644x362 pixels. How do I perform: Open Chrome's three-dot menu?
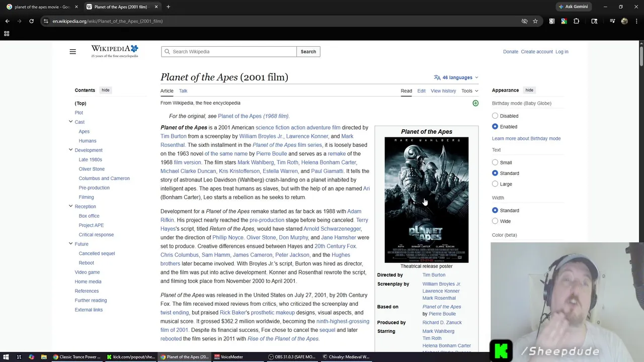click(636, 21)
